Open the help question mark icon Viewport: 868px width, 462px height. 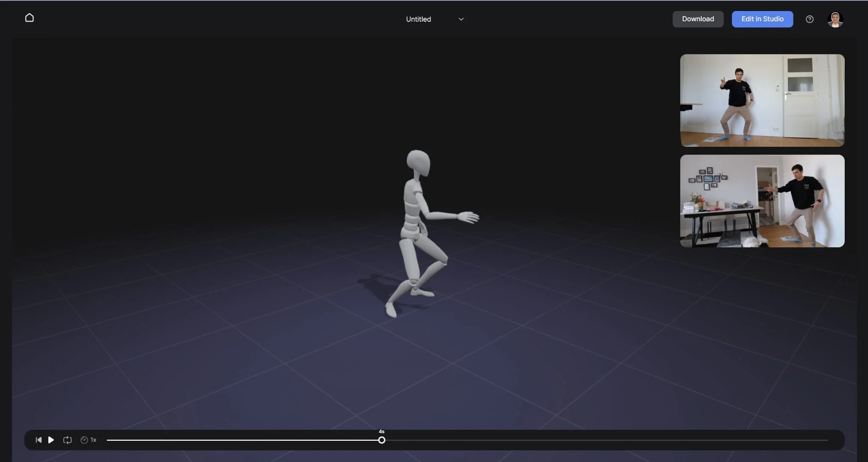(810, 19)
